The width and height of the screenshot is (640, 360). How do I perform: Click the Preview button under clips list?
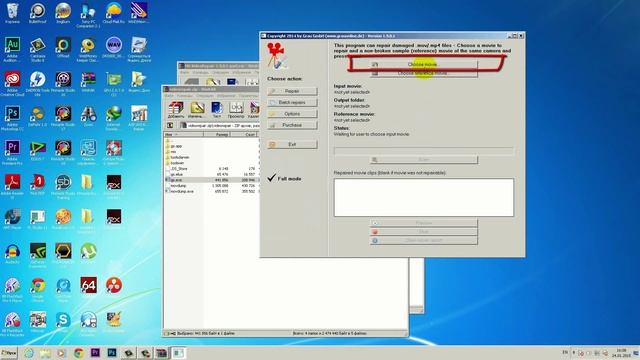coord(424,223)
